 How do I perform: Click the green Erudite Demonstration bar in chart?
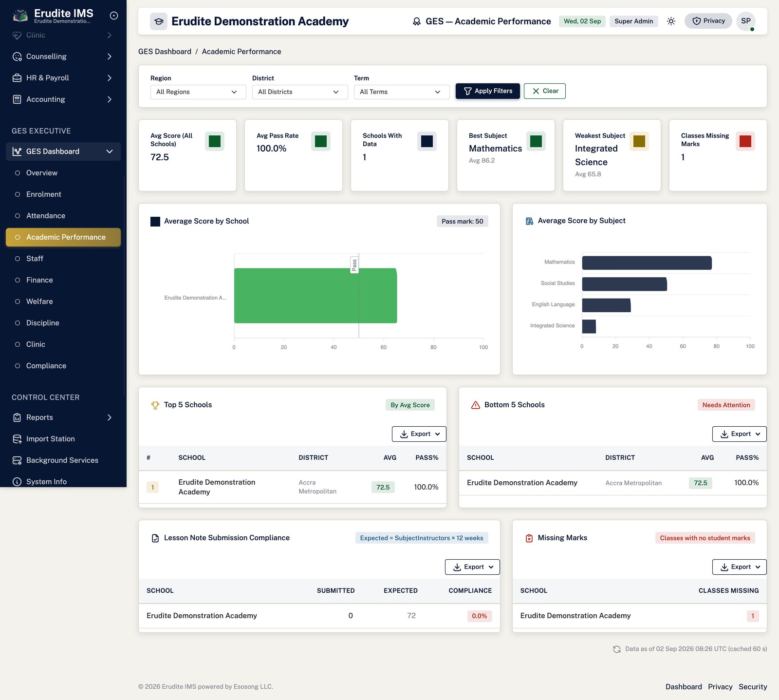coord(315,296)
